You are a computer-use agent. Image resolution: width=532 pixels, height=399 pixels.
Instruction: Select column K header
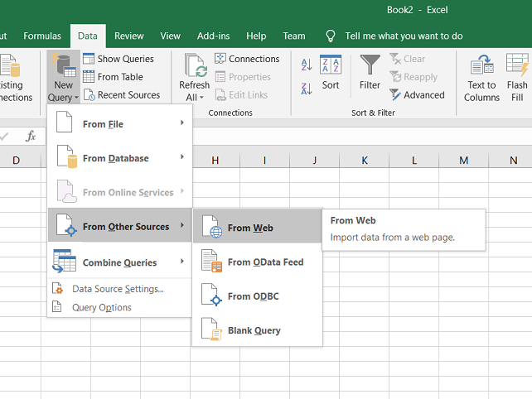click(365, 160)
